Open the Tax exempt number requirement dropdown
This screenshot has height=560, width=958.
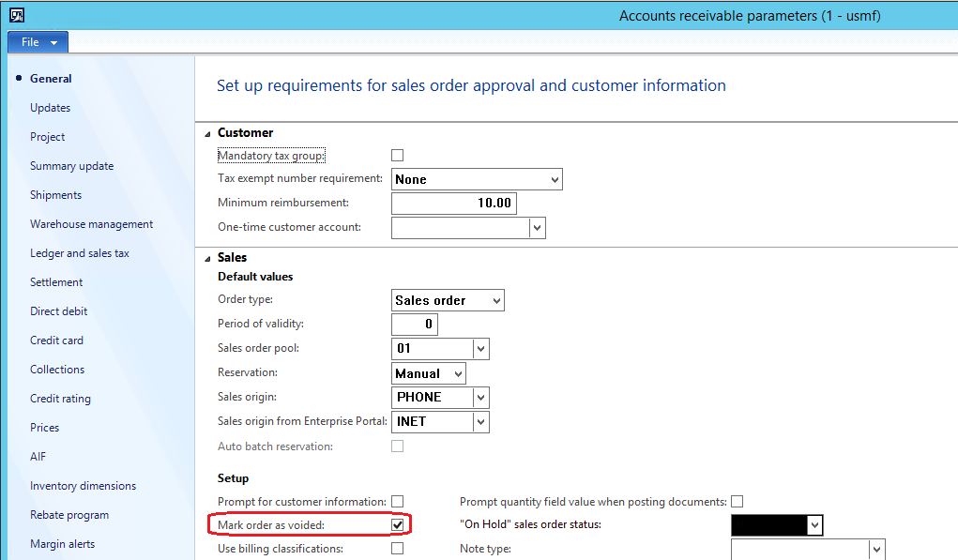[x=554, y=178]
